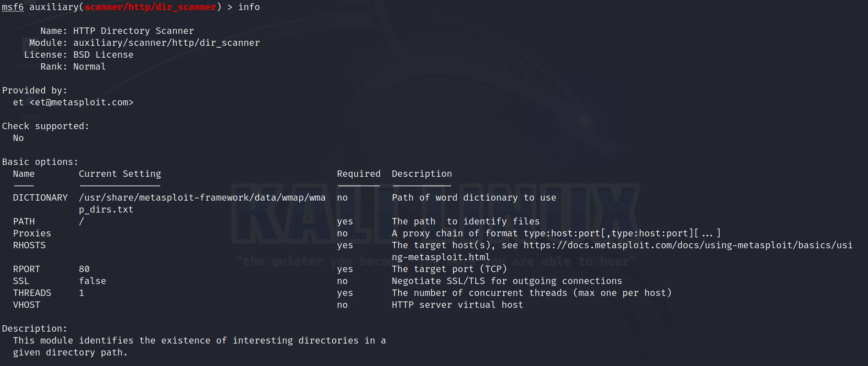Click the DICTIONARY option name
The width and height of the screenshot is (868, 366).
tap(40, 197)
